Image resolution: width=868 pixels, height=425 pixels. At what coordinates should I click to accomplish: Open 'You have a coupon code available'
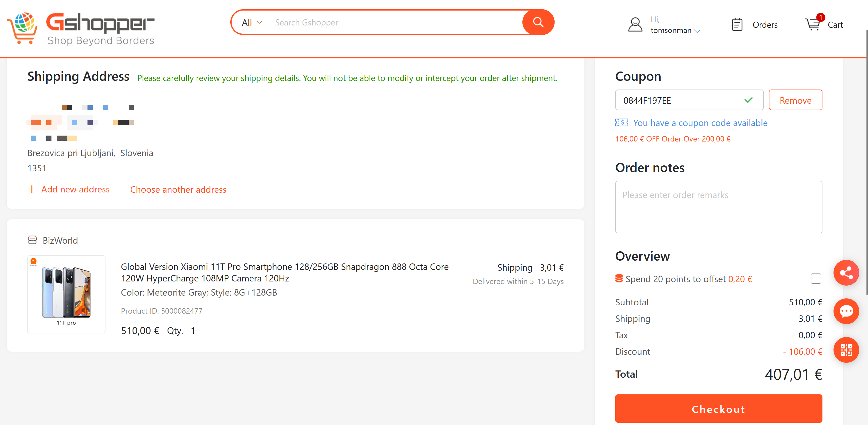[700, 123]
